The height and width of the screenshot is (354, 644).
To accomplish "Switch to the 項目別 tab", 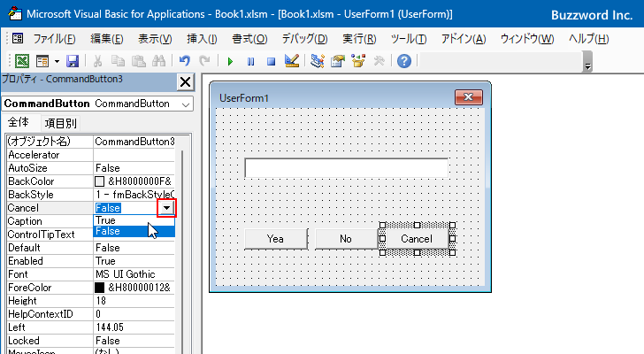I will (60, 123).
